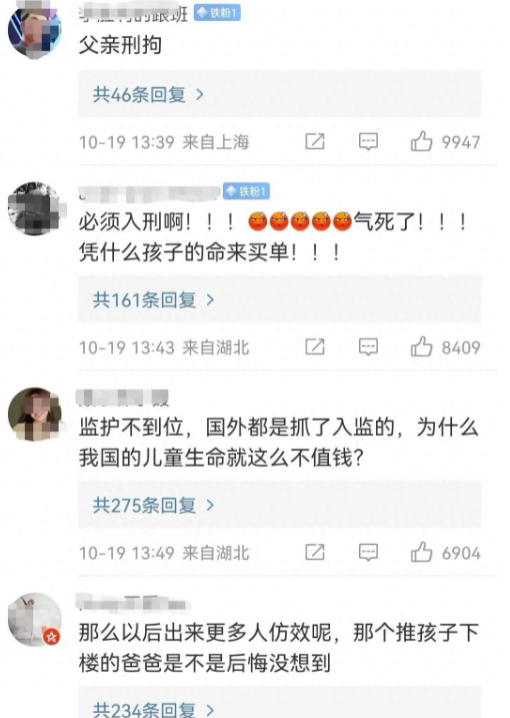Tap the 铁粉1 badge on first comment

click(217, 13)
